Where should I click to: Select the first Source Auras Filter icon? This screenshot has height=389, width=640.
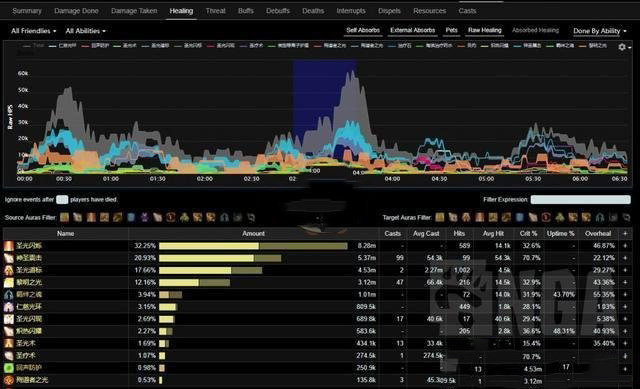[x=64, y=217]
